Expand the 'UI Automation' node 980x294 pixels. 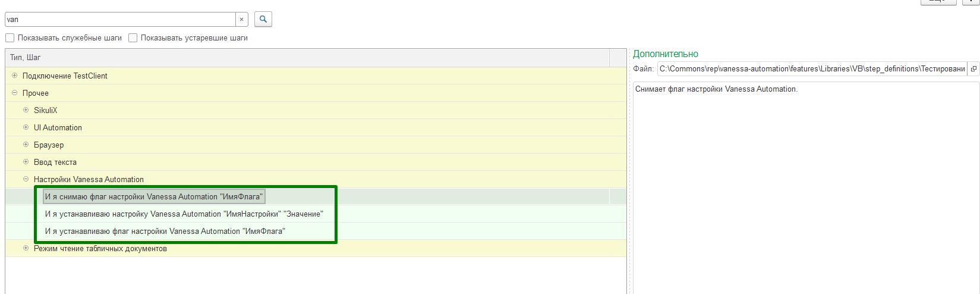click(26, 127)
